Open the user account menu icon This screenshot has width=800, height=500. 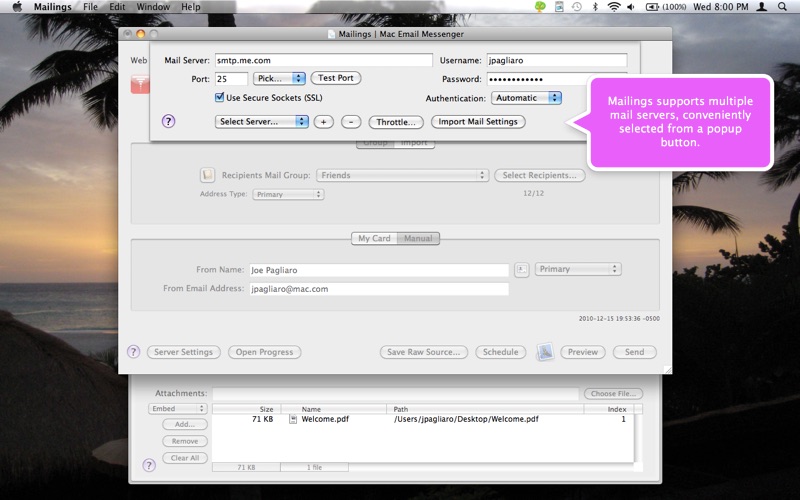coord(762,7)
